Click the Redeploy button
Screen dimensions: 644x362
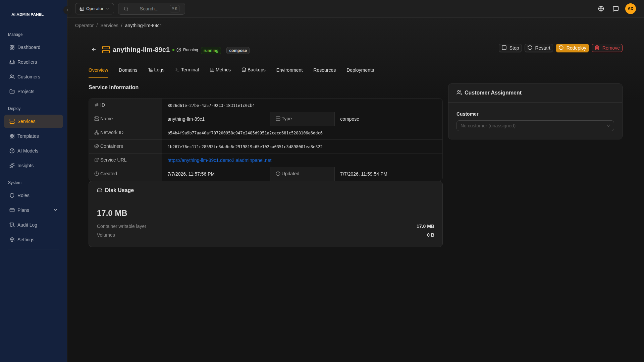572,48
